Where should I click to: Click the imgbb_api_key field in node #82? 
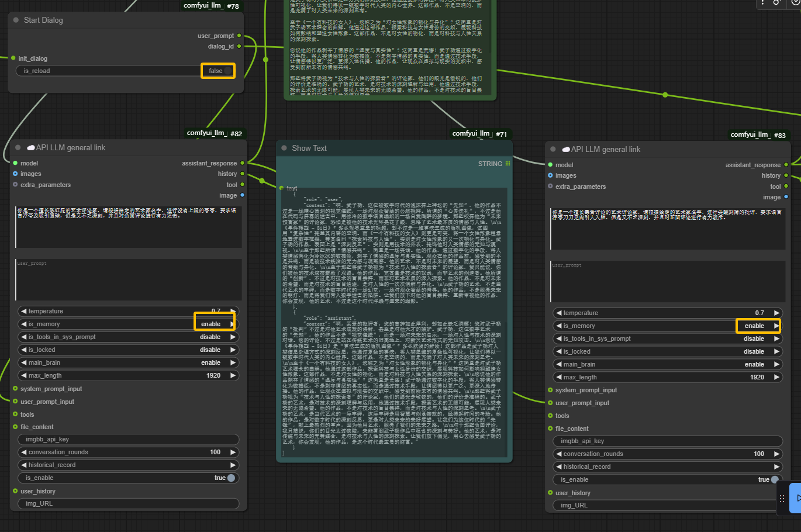128,440
